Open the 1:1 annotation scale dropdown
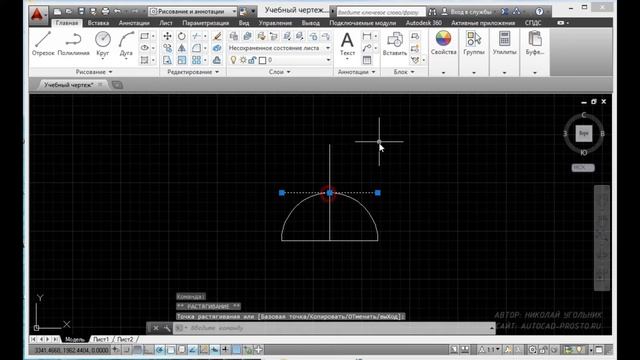Screen dimensions: 640x360 click(x=489, y=349)
